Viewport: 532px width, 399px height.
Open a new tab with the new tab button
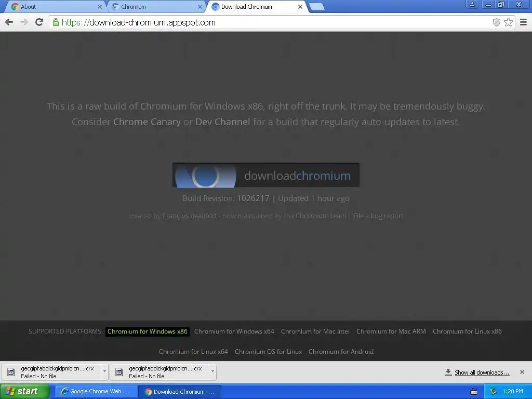(317, 7)
